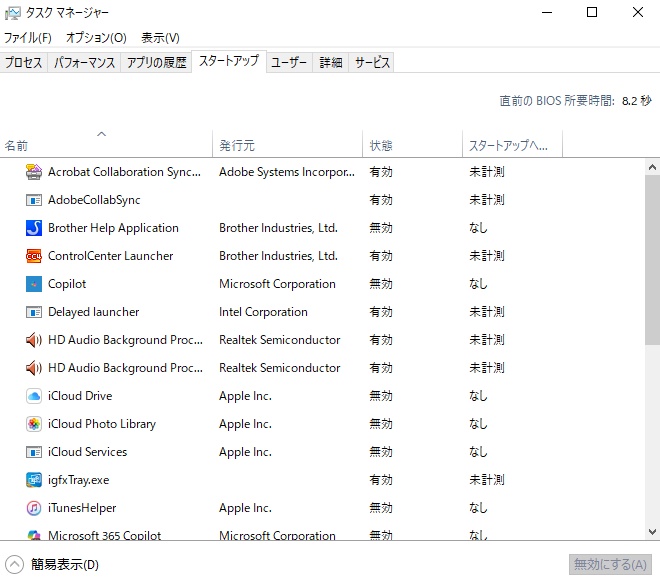Viewport: 660px width, 587px height.
Task: Select the Acrobat Collaboration Sync... name text
Action: (124, 172)
